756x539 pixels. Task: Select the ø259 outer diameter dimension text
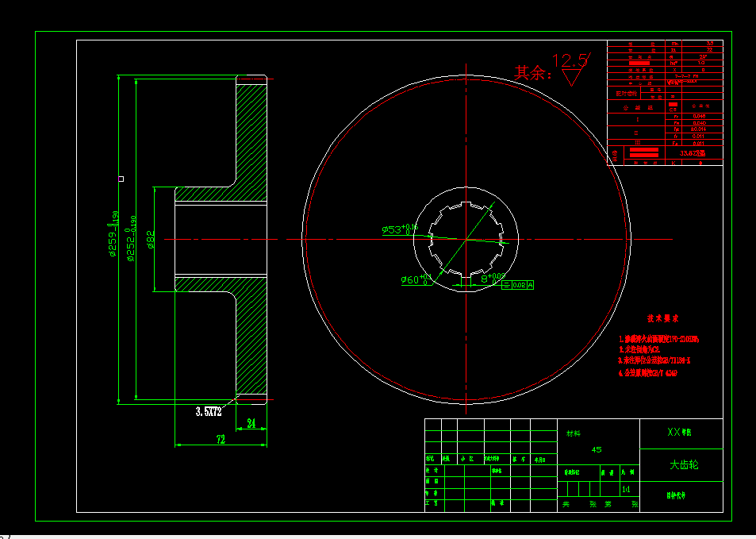113,233
